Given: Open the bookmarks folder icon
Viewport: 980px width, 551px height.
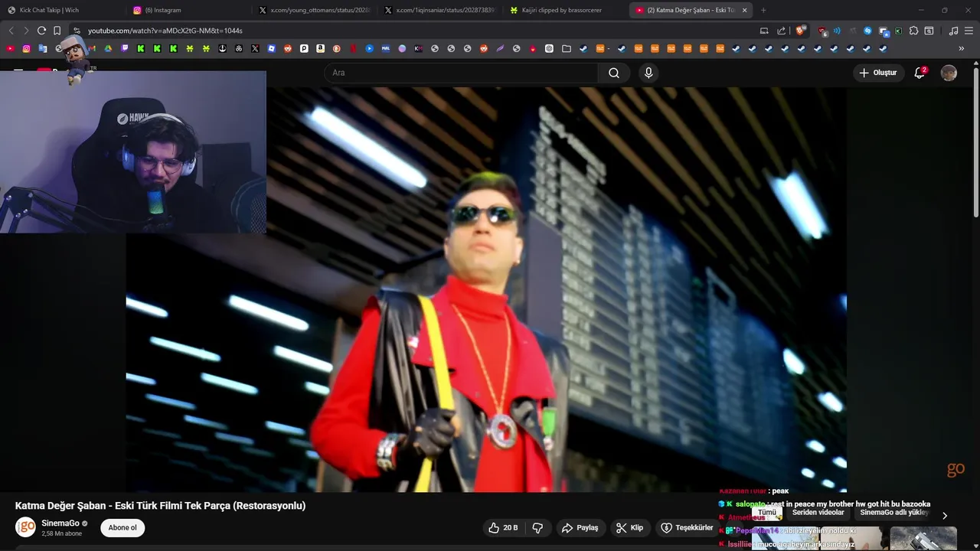Looking at the screenshot, I should pos(567,48).
